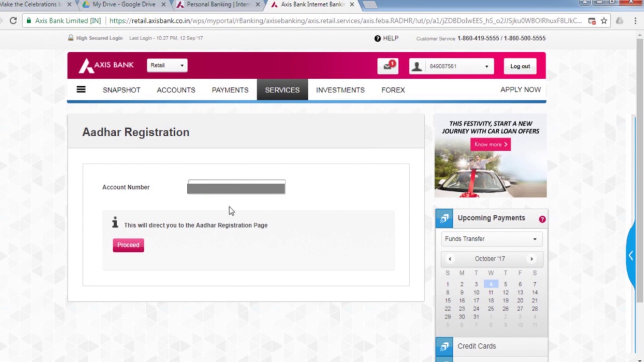Select October 27 in calendar
This screenshot has height=362, width=644.
[x=520, y=309]
